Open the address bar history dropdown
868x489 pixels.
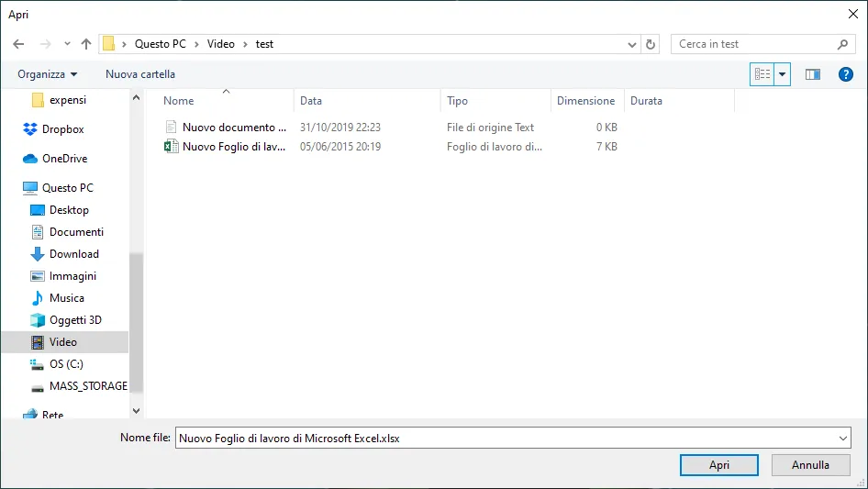point(632,44)
